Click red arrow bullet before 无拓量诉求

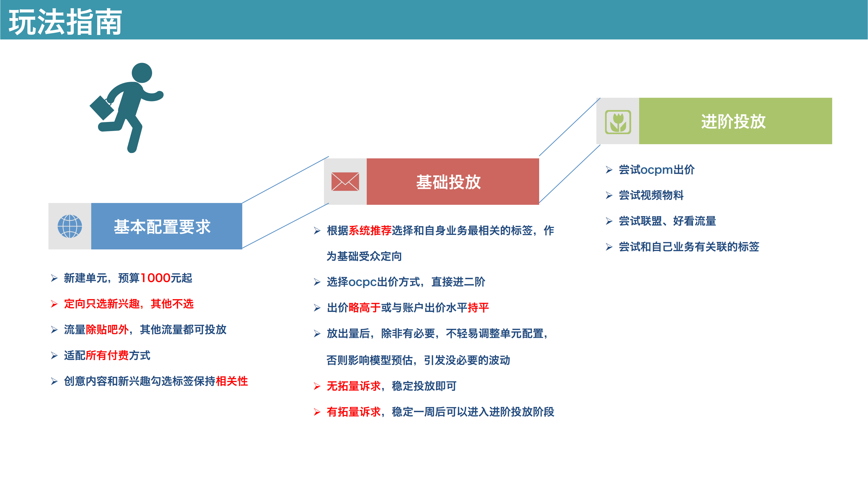(317, 386)
